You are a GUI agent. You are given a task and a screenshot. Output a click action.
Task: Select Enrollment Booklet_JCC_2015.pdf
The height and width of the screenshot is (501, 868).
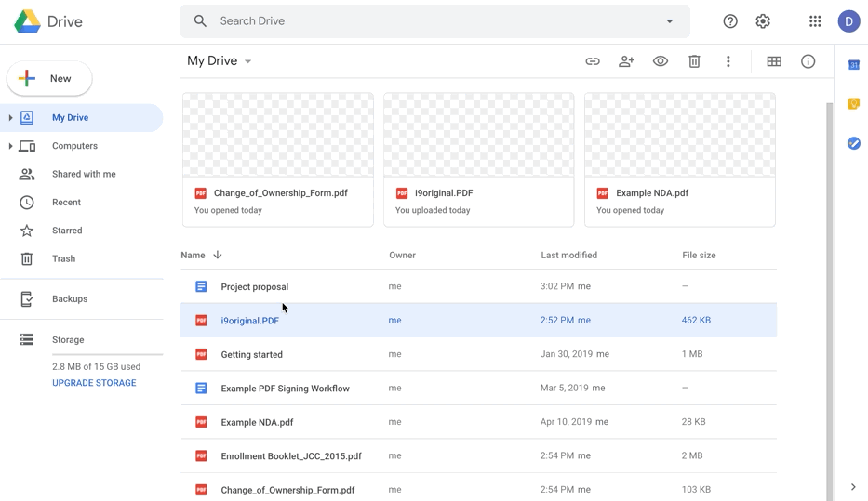(478, 455)
